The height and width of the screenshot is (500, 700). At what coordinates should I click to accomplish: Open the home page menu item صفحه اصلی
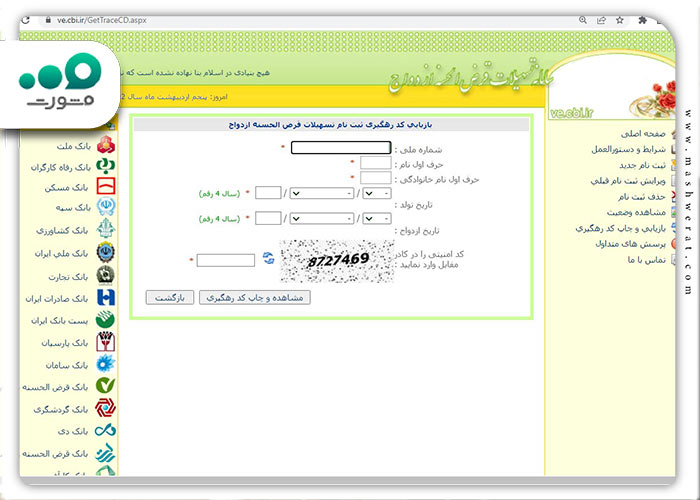click(x=643, y=134)
